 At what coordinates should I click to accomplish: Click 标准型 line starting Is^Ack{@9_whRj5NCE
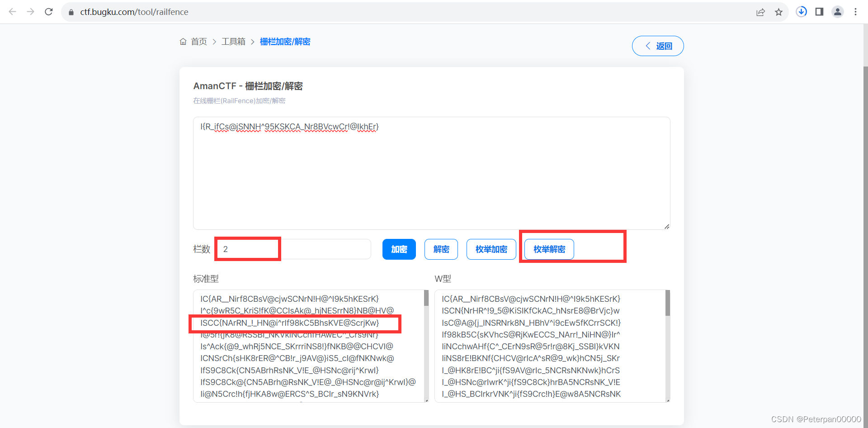click(297, 347)
